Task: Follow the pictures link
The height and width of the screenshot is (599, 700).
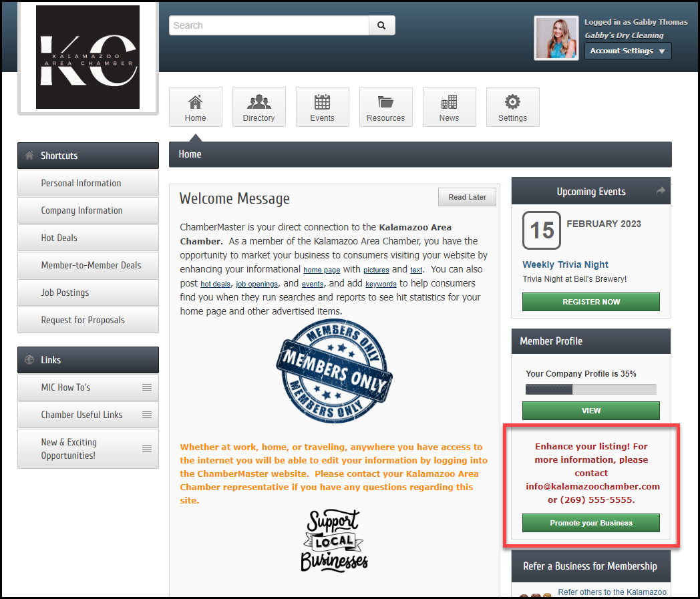Action: pos(376,270)
